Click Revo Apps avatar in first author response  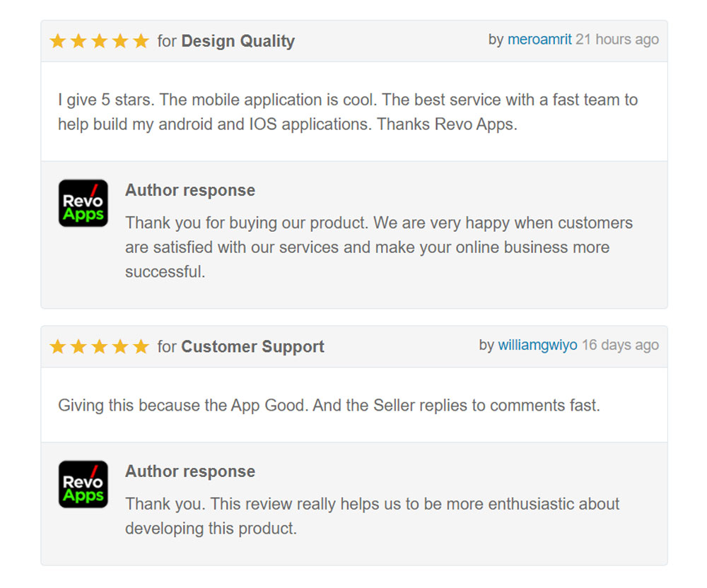(83, 204)
